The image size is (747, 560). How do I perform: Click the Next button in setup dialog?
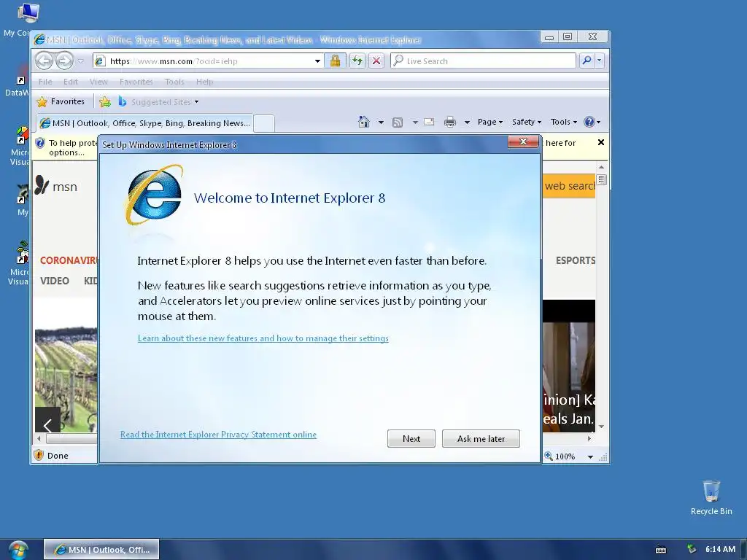411,438
